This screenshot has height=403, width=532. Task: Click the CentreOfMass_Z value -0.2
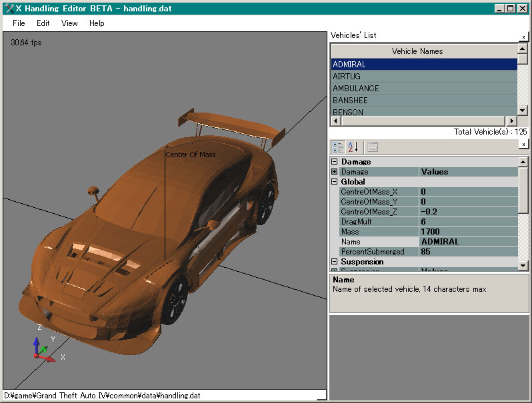click(x=469, y=212)
